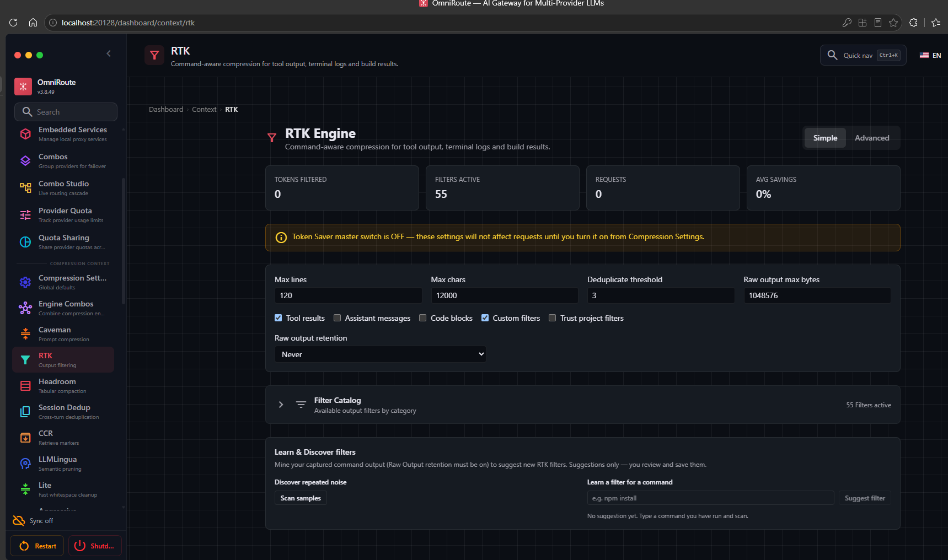Click the Filter Catalog list icon
948x560 pixels.
tap(301, 405)
